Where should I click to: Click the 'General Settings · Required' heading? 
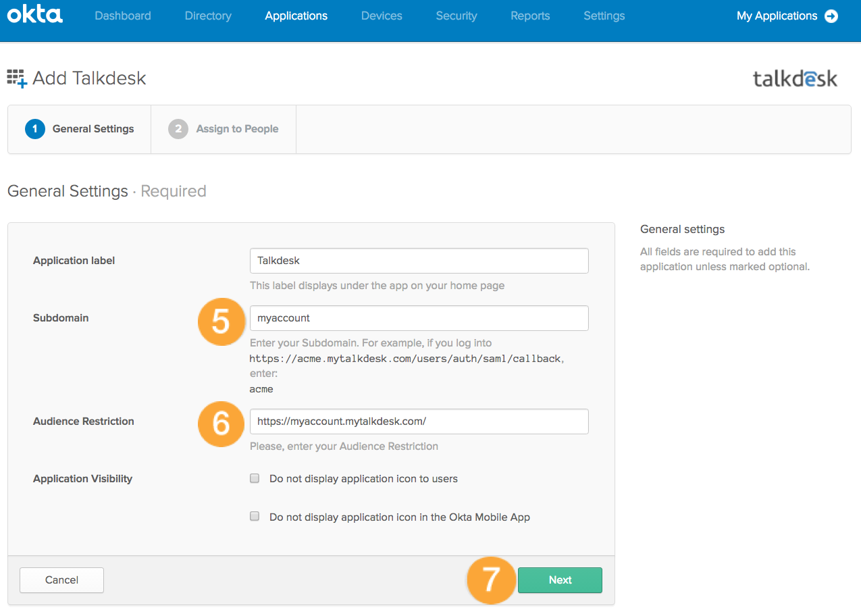(x=107, y=191)
